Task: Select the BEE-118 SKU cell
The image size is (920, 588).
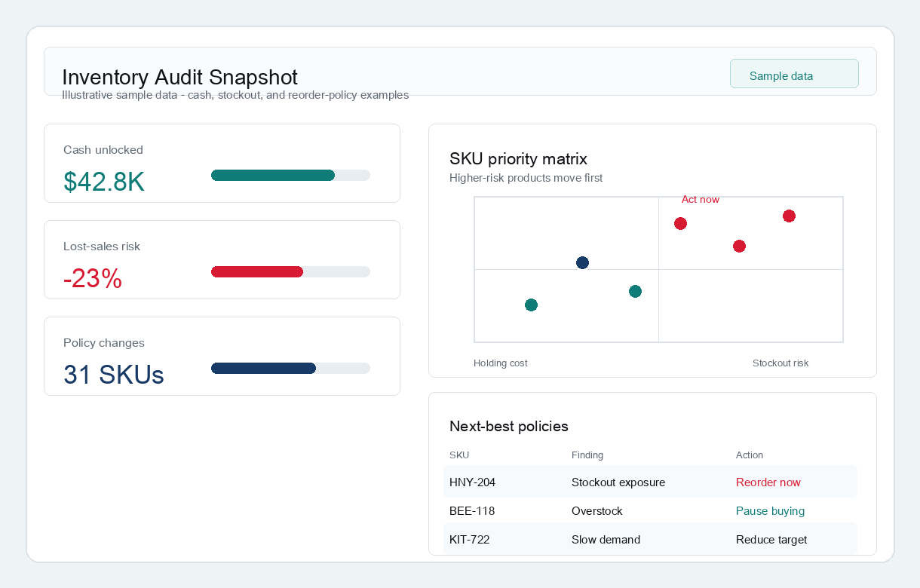Action: 472,511
